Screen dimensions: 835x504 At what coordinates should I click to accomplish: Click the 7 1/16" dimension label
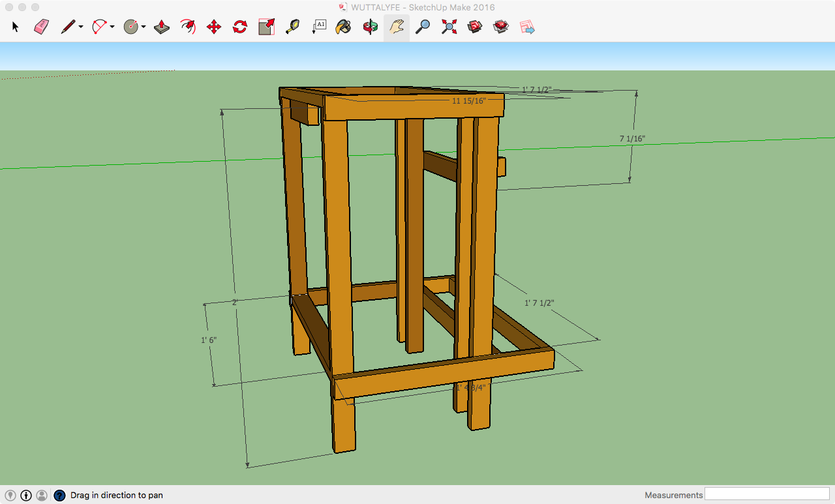click(632, 138)
